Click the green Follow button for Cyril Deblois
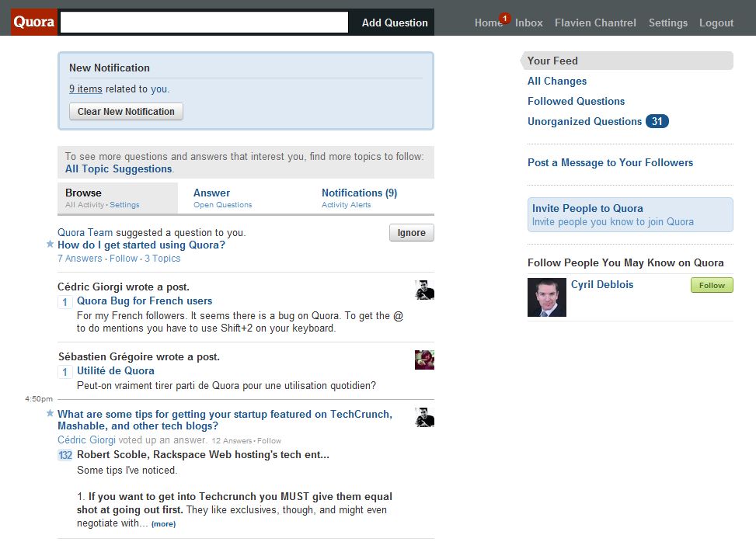The height and width of the screenshot is (542, 756). pos(712,285)
